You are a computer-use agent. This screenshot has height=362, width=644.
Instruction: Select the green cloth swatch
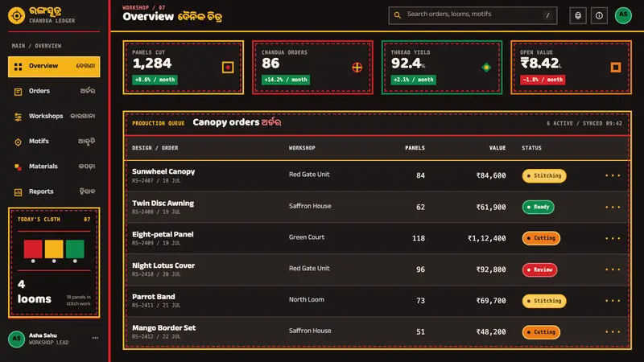point(75,249)
